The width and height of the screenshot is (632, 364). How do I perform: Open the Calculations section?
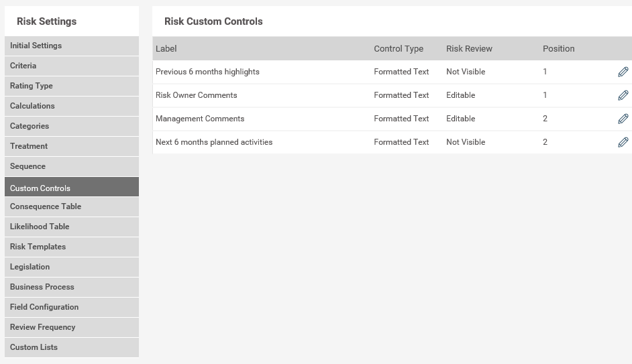pos(72,107)
